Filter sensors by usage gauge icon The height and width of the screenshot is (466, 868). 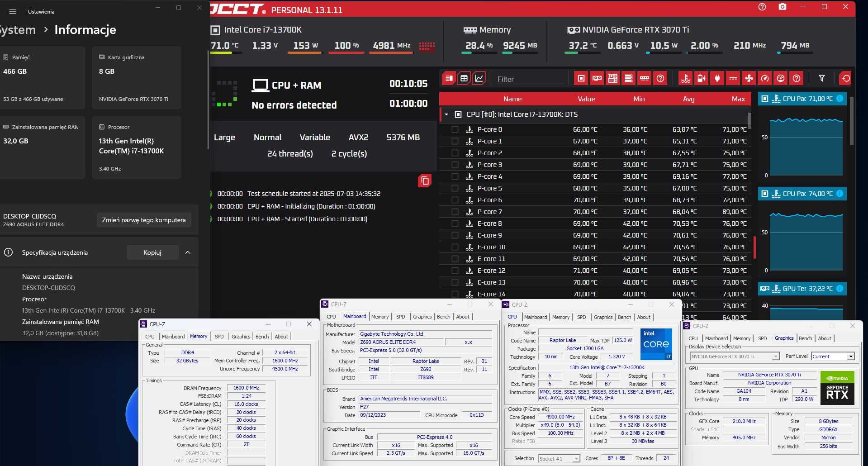tap(781, 78)
